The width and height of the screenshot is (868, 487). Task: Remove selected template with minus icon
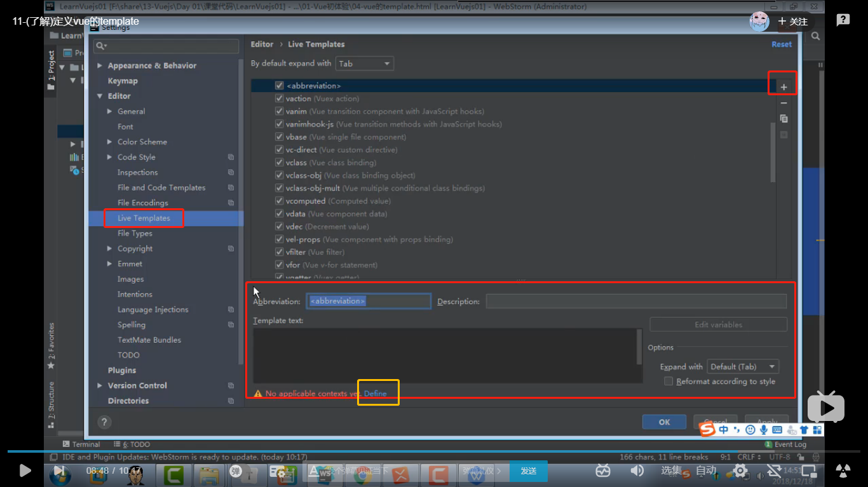pyautogui.click(x=783, y=103)
